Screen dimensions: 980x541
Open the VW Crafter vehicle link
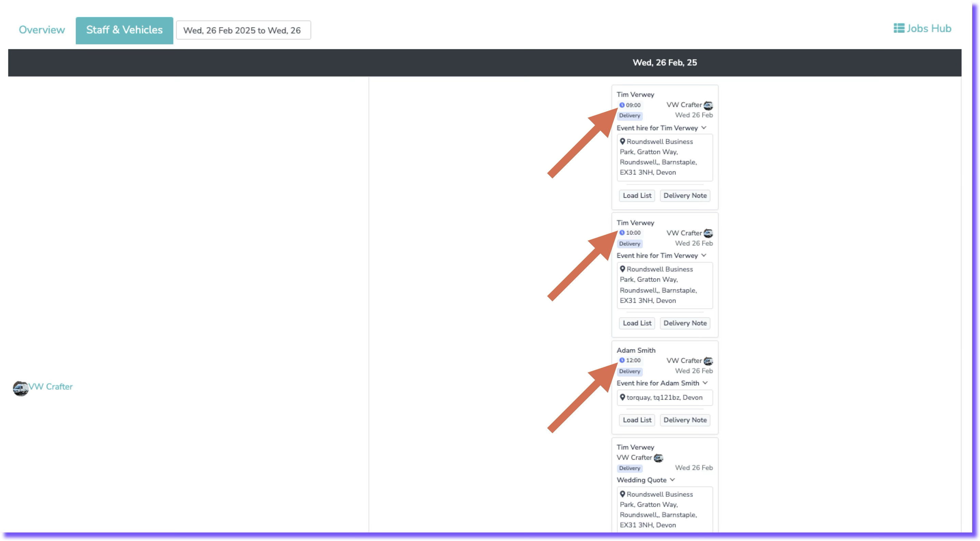point(51,386)
